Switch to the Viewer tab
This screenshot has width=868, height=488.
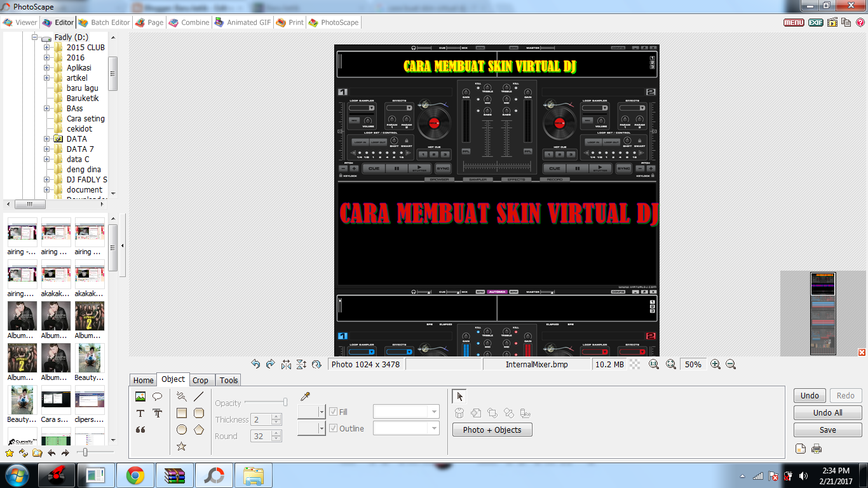click(20, 22)
